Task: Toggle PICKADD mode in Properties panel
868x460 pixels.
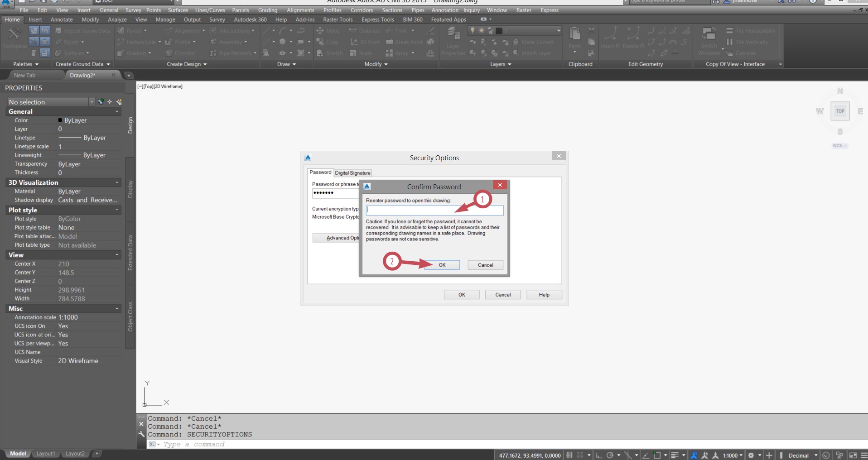Action: 101,102
